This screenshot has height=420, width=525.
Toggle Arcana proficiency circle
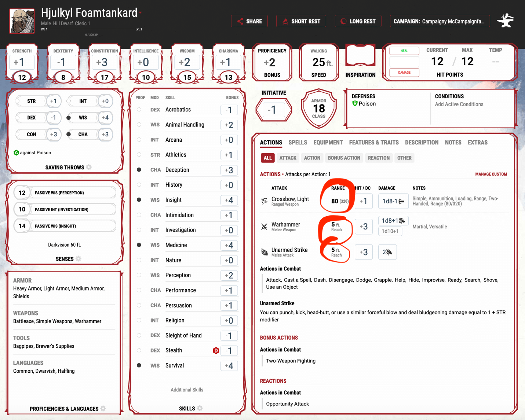coord(139,140)
